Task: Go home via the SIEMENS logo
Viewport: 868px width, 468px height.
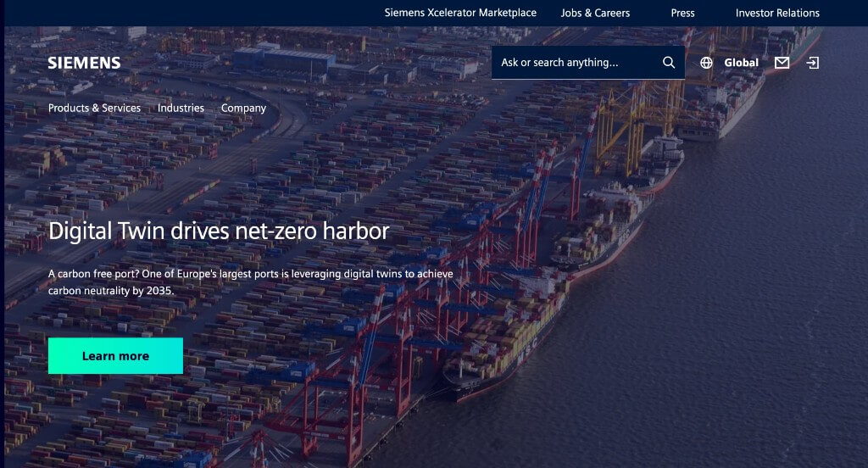Action: click(x=84, y=63)
